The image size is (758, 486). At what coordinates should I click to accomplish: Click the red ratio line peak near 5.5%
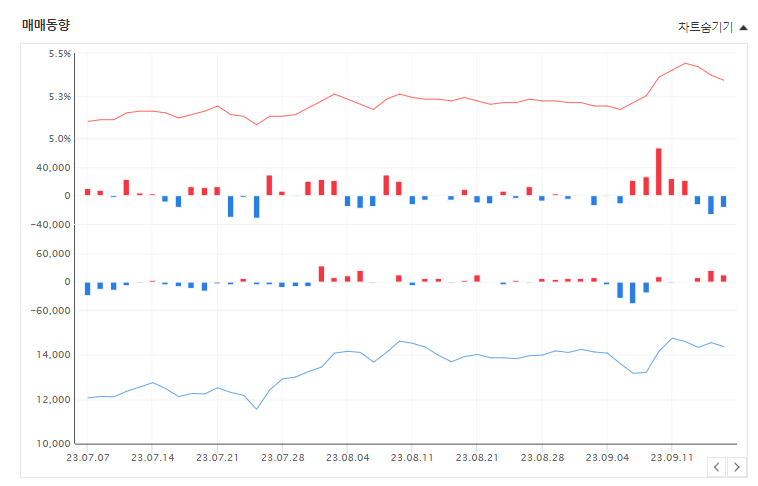685,63
